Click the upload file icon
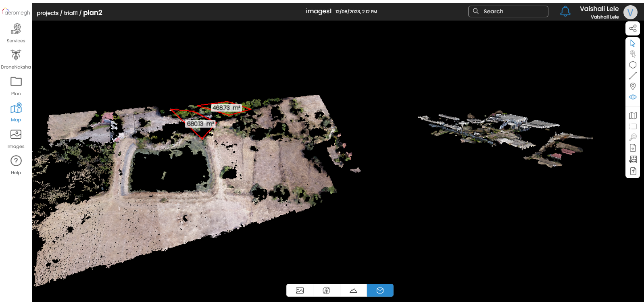 pos(633,171)
